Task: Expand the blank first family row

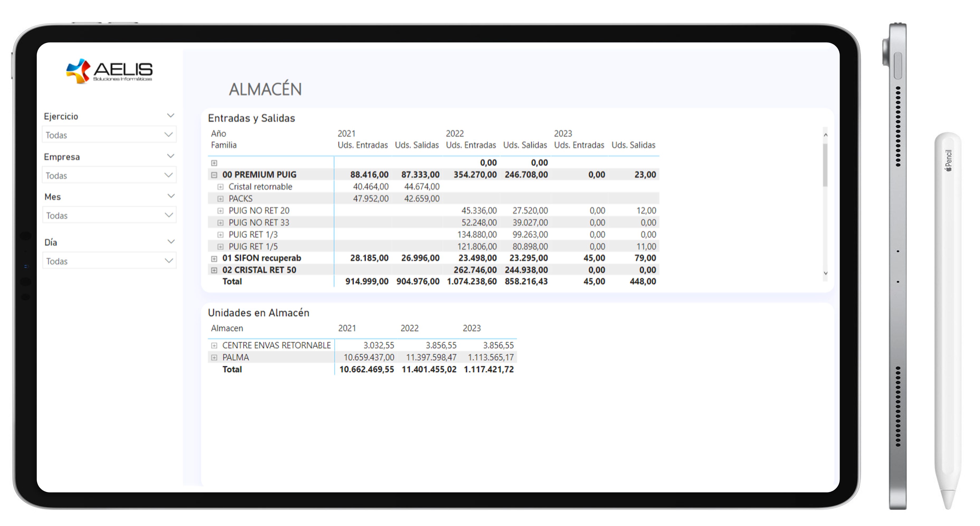Action: pyautogui.click(x=214, y=163)
